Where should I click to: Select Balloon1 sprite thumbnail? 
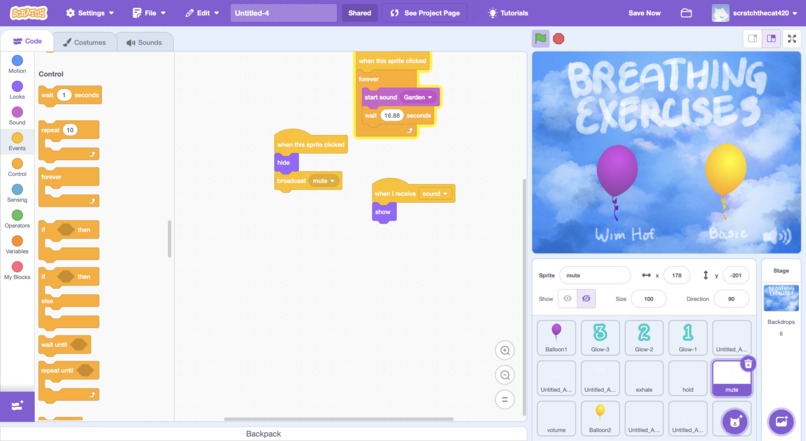point(556,337)
